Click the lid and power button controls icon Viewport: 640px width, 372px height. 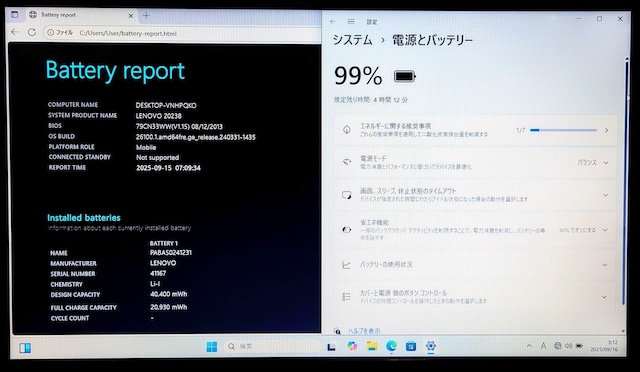346,297
